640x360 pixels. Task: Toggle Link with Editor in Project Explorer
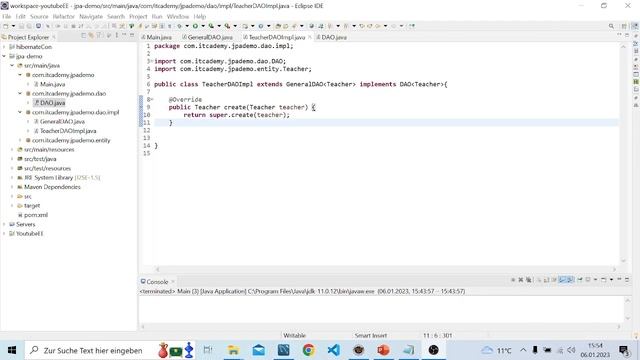pyautogui.click(x=91, y=36)
